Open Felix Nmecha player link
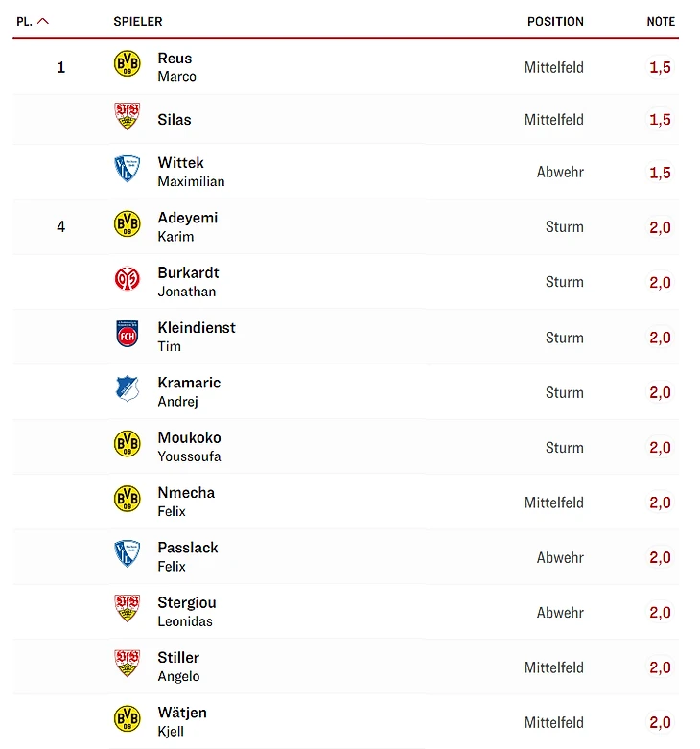700x749 pixels. pos(186,502)
